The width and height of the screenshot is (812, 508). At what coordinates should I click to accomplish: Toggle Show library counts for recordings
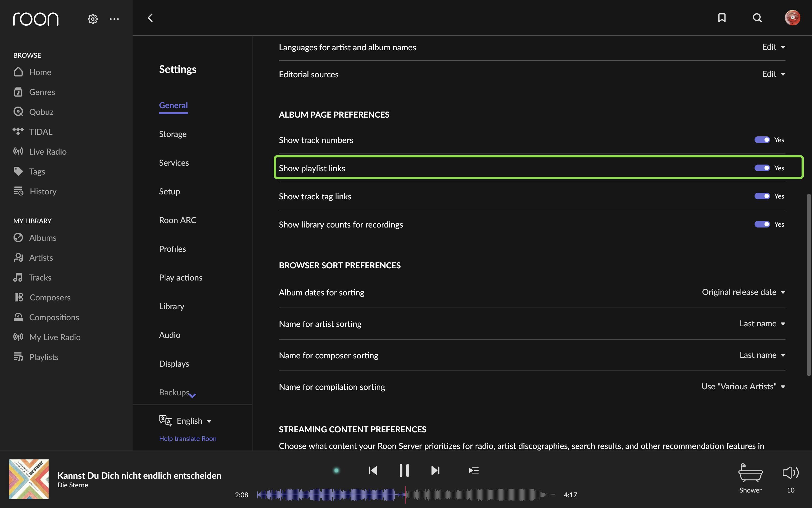click(x=762, y=224)
